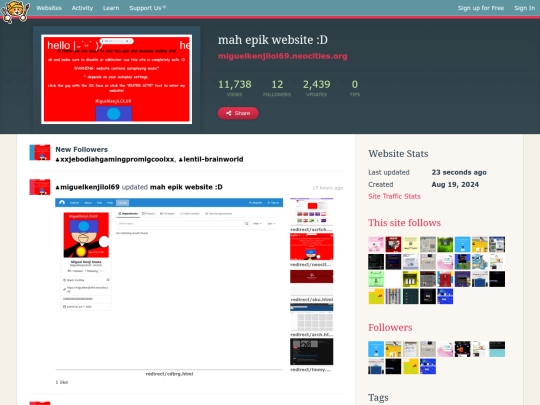
Task: Open green followed-site thumbnail in first row
Action: [x=445, y=245]
